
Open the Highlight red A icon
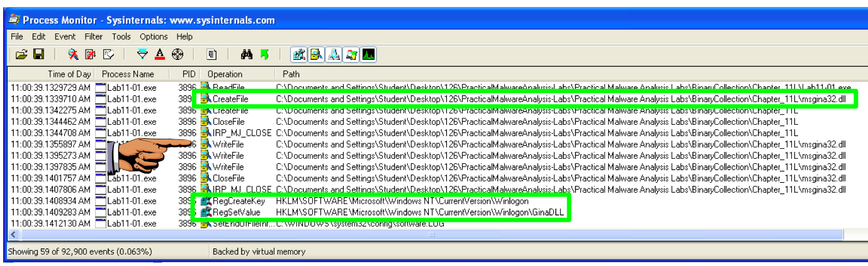click(160, 55)
